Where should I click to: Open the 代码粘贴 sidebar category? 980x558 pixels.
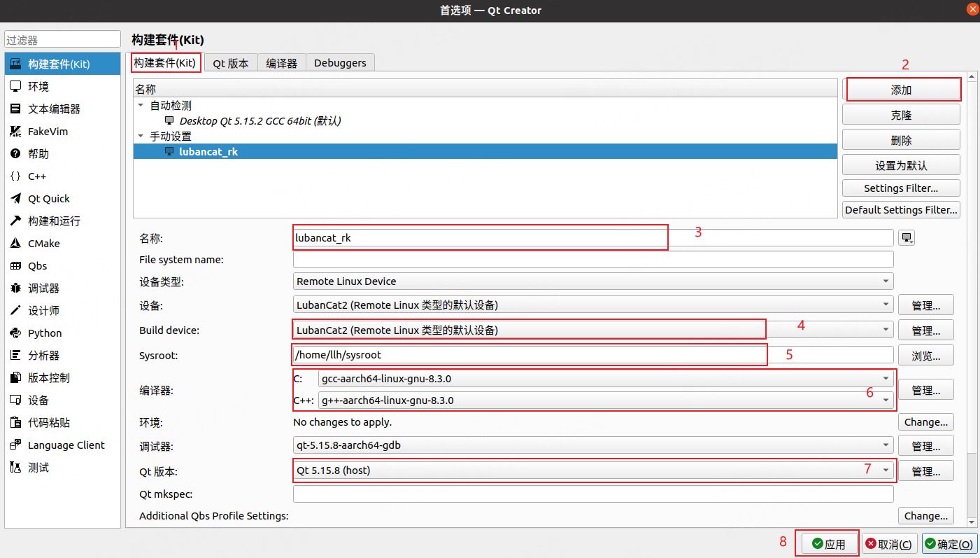tap(62, 423)
